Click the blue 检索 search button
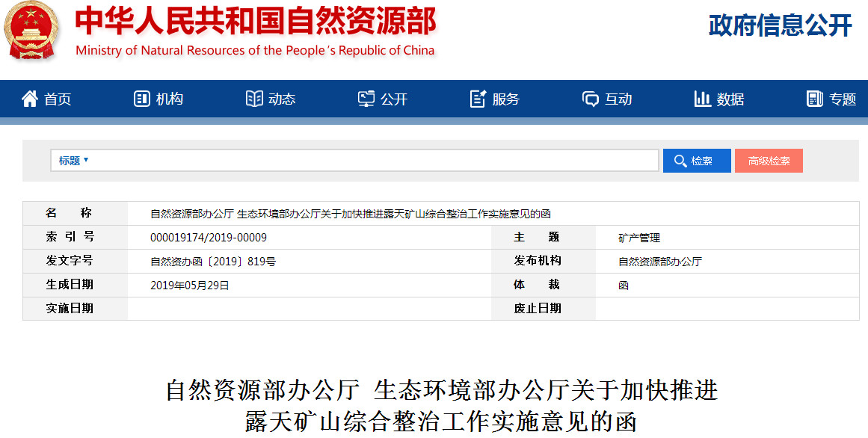 click(697, 161)
